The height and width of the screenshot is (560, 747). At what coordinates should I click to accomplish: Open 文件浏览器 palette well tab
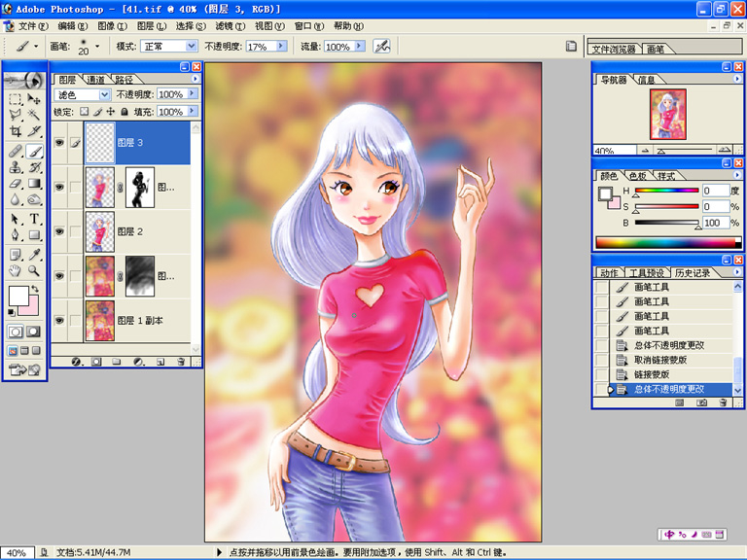point(614,49)
